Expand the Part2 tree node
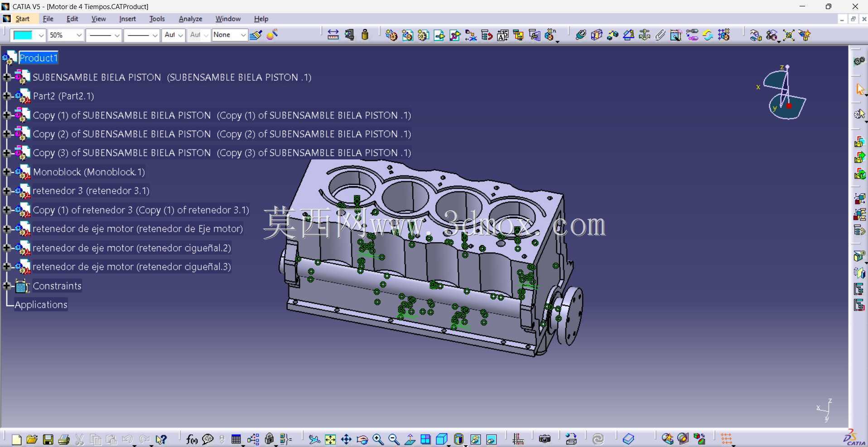Viewport: 868px width, 447px height. coord(6,96)
